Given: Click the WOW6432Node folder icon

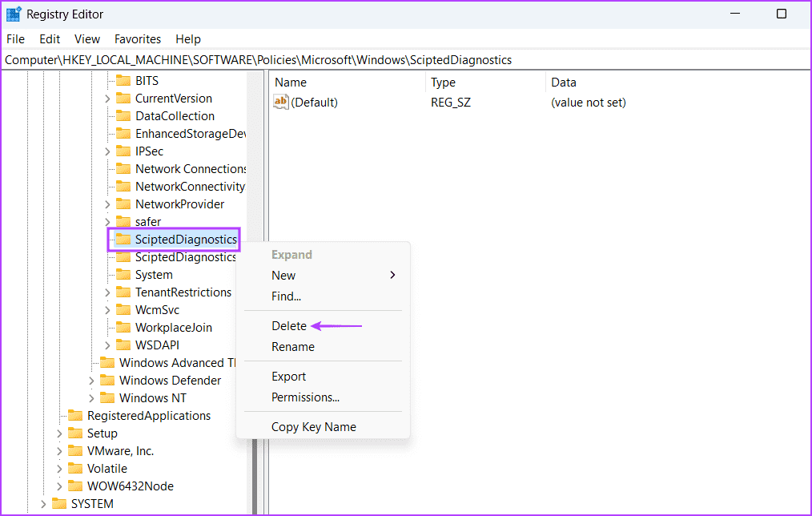Looking at the screenshot, I should click(75, 486).
